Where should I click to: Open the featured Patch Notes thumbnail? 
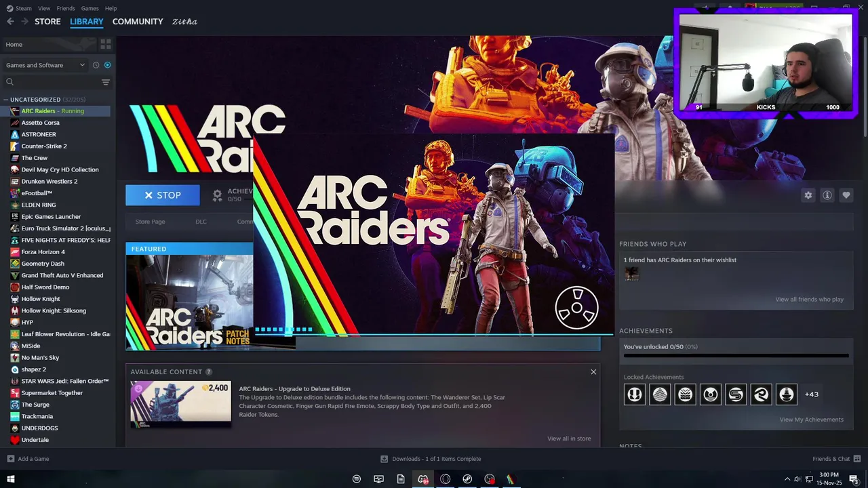click(189, 302)
